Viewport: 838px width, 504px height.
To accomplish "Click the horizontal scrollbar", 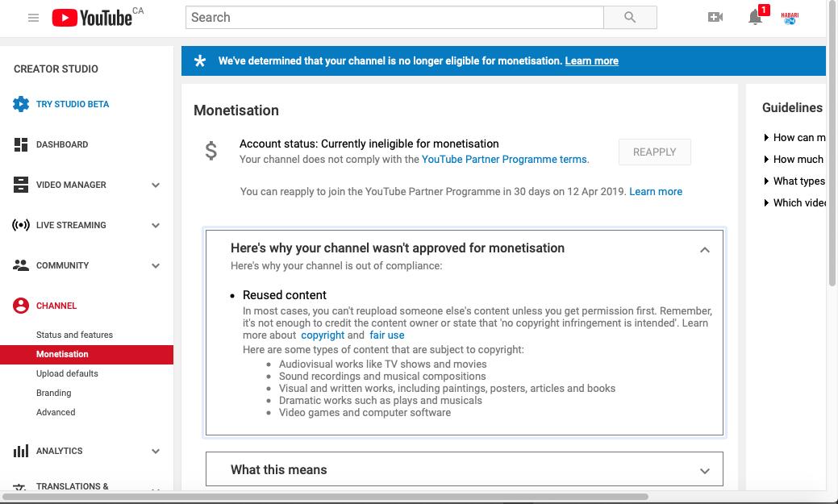I will pyautogui.click(x=325, y=497).
